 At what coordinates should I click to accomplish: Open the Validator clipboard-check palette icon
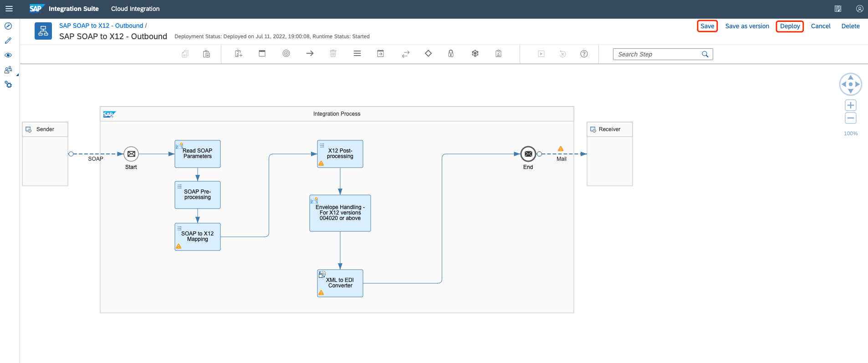click(499, 54)
